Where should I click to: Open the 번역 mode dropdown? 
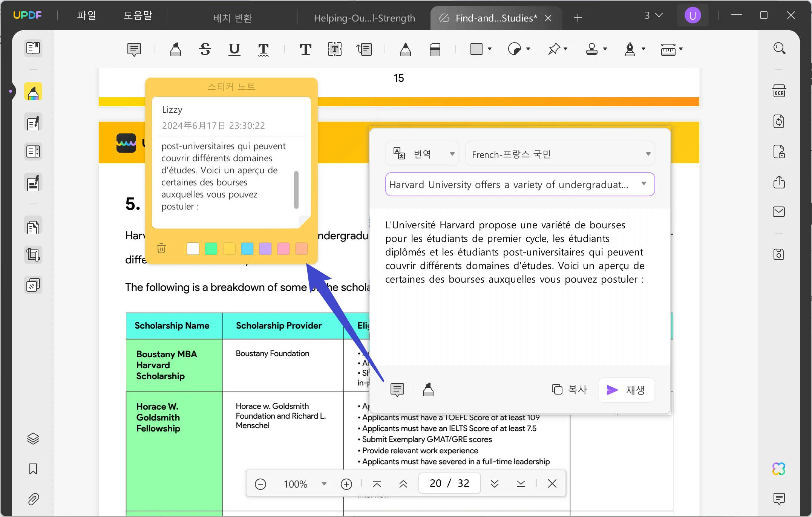coord(422,154)
